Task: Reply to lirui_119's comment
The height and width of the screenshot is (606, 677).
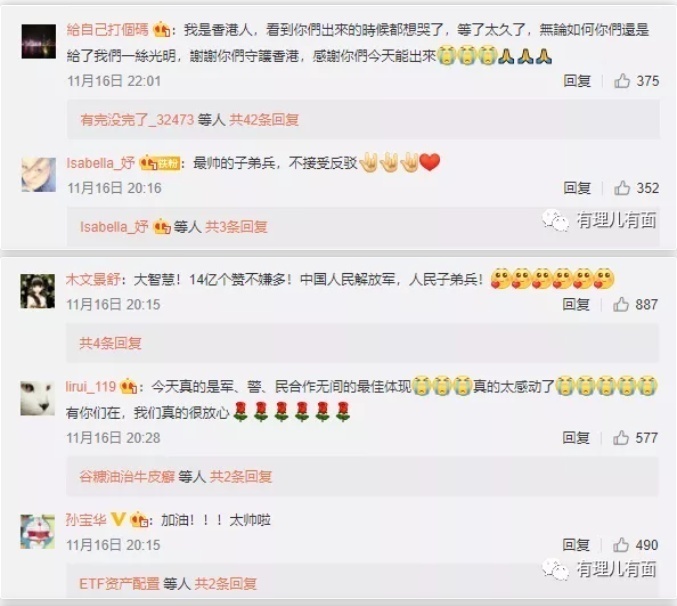Action: pos(576,438)
